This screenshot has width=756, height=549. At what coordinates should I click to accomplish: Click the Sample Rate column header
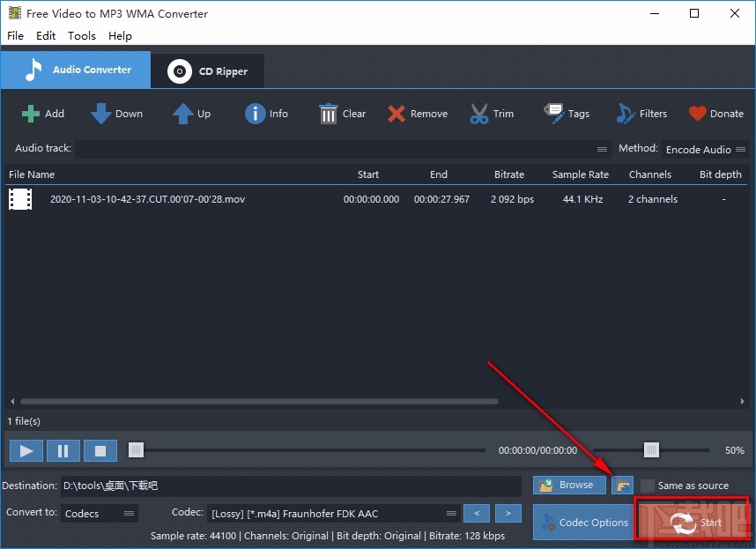click(581, 174)
